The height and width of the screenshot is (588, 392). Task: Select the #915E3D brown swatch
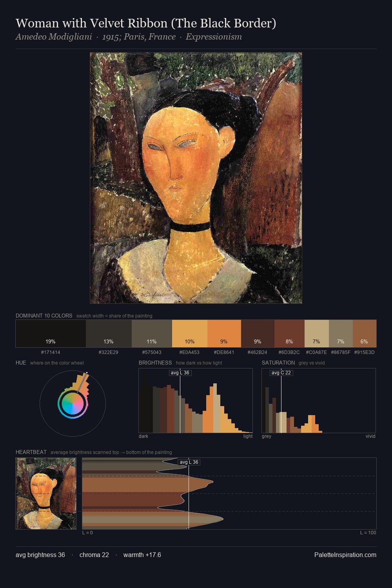365,334
